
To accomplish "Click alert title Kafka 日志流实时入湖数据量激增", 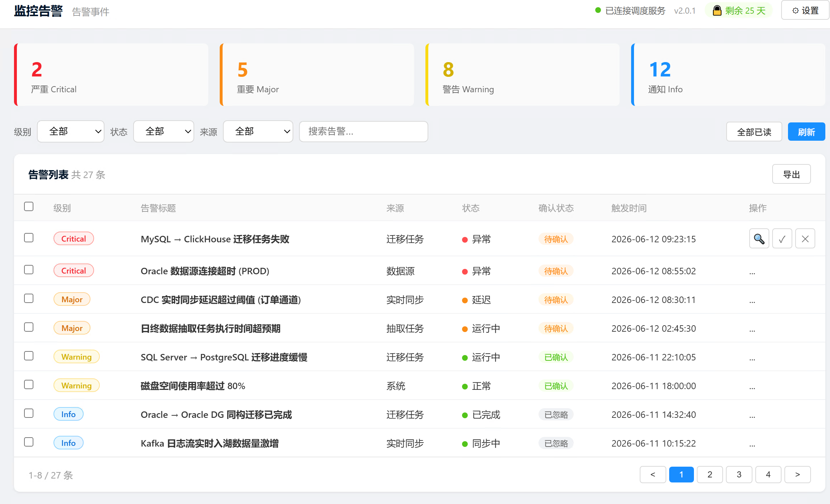I will 210,443.
